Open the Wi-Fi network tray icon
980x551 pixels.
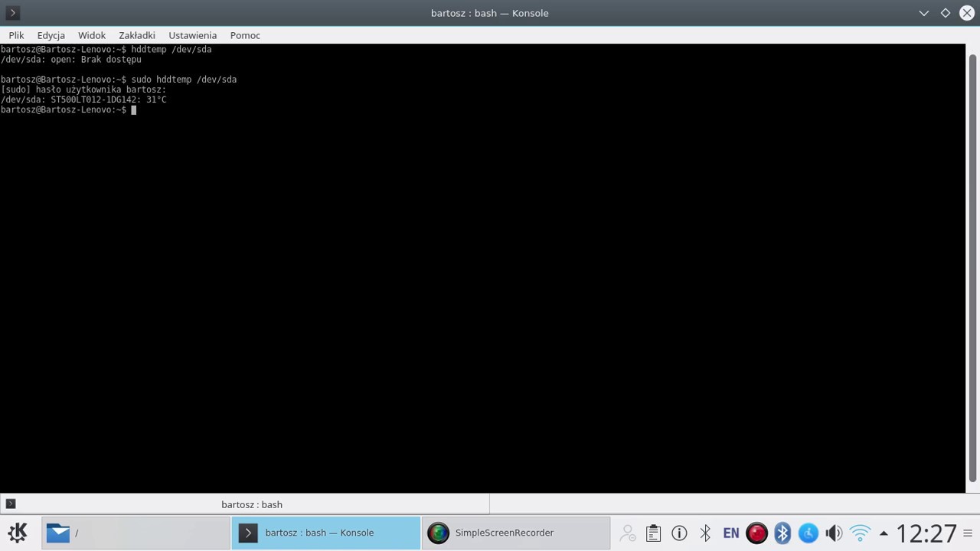click(861, 533)
